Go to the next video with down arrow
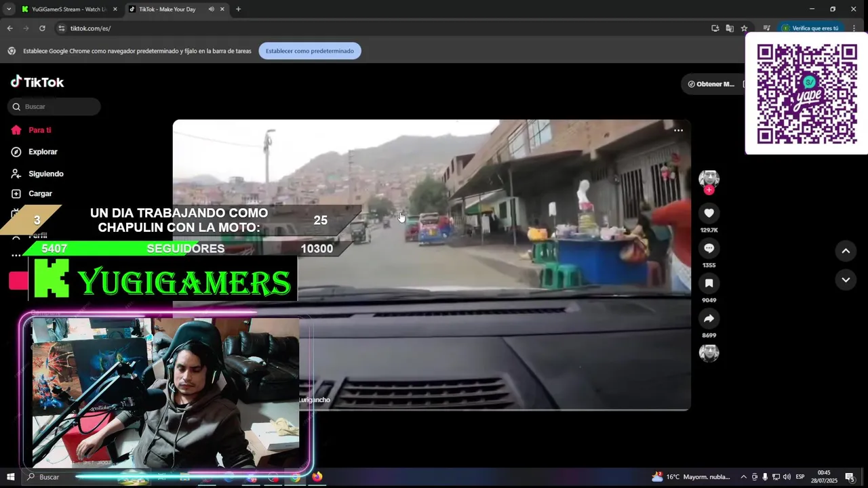The height and width of the screenshot is (488, 868). [x=846, y=279]
